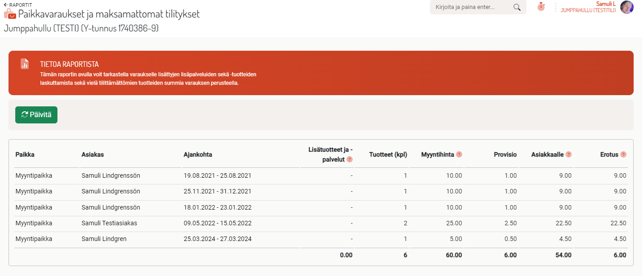Select the Samuli Lindgren customer row
Image resolution: width=644 pixels, height=276 pixels.
(104, 239)
